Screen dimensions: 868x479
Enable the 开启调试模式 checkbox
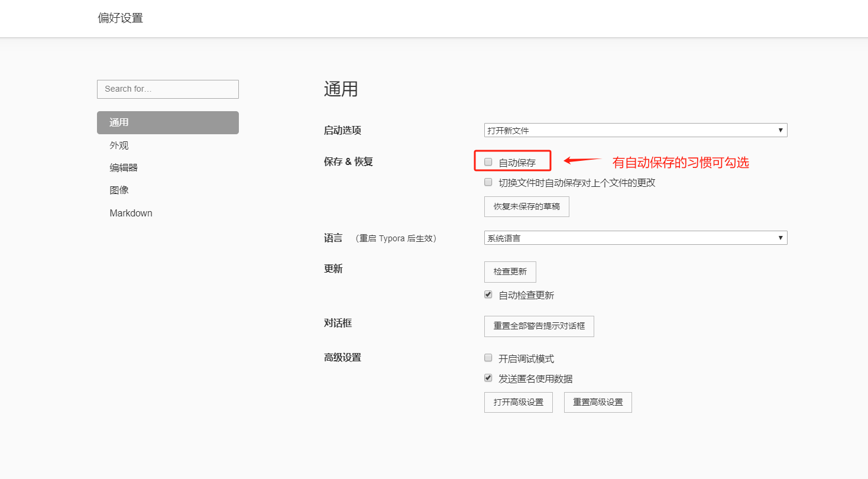pos(488,358)
